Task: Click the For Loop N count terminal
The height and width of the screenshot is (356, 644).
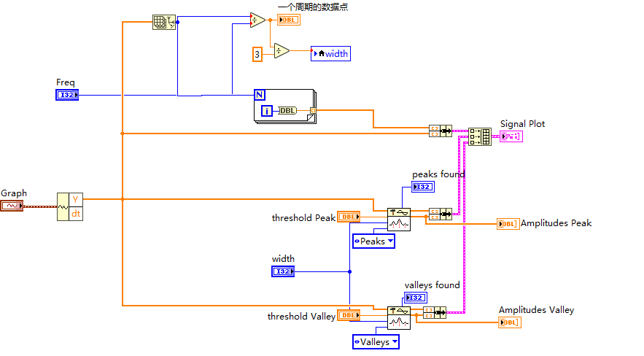Action: click(x=260, y=95)
